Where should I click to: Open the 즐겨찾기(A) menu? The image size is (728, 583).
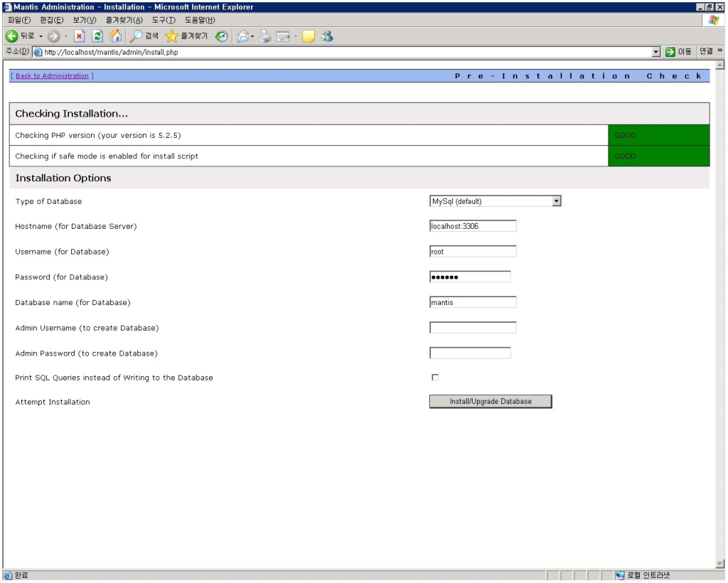coord(124,20)
